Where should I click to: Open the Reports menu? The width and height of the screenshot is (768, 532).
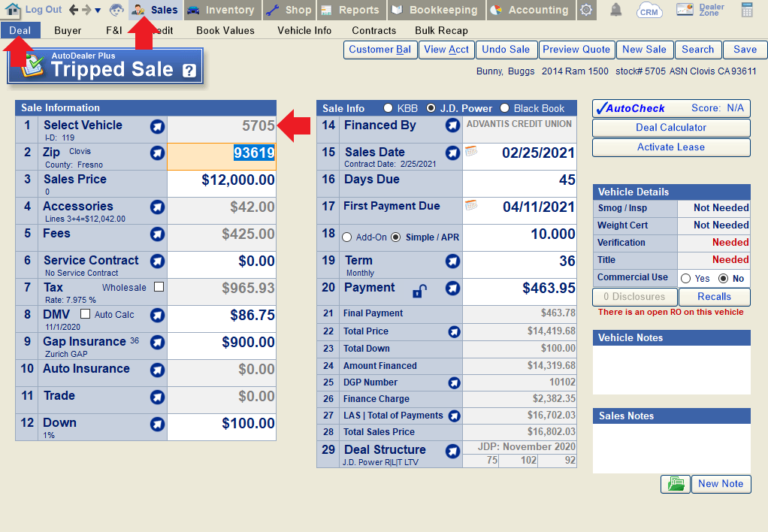(351, 10)
